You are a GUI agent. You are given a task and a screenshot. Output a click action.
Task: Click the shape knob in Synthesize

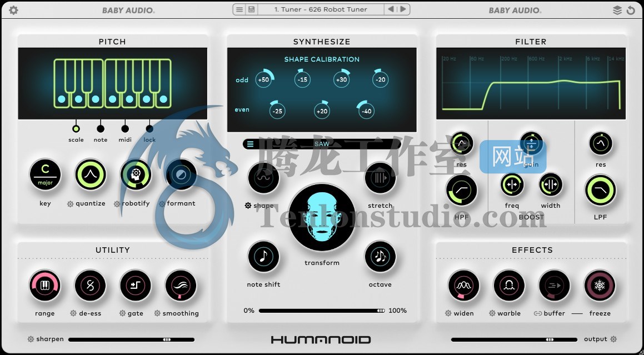(264, 178)
